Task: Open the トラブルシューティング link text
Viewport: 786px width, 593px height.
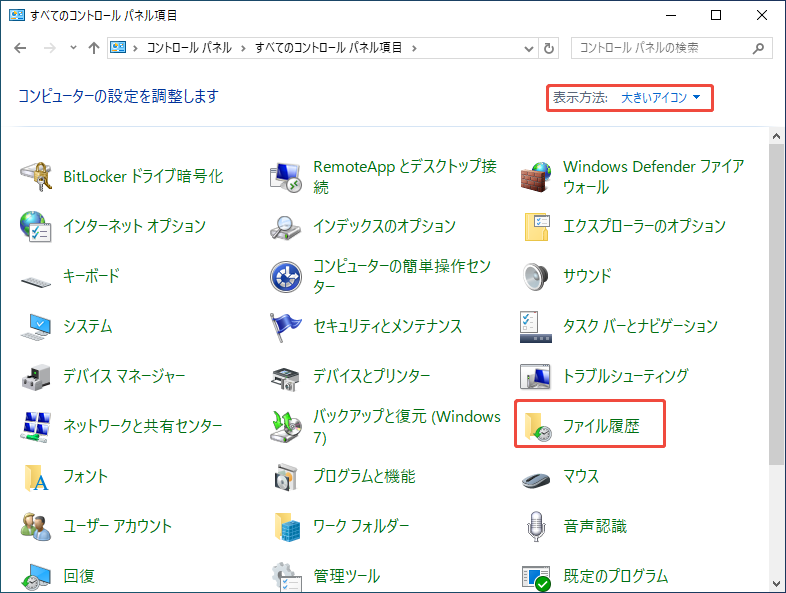Action: [x=626, y=376]
